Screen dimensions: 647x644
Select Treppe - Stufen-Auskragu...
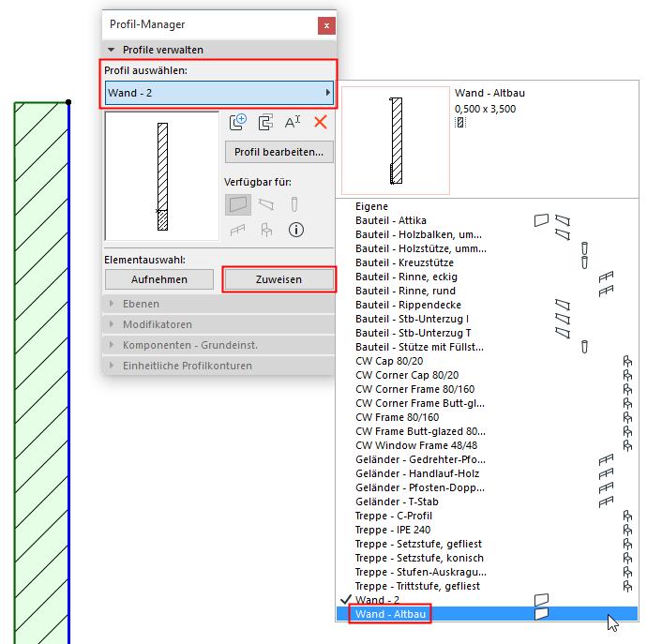pyautogui.click(x=487, y=572)
